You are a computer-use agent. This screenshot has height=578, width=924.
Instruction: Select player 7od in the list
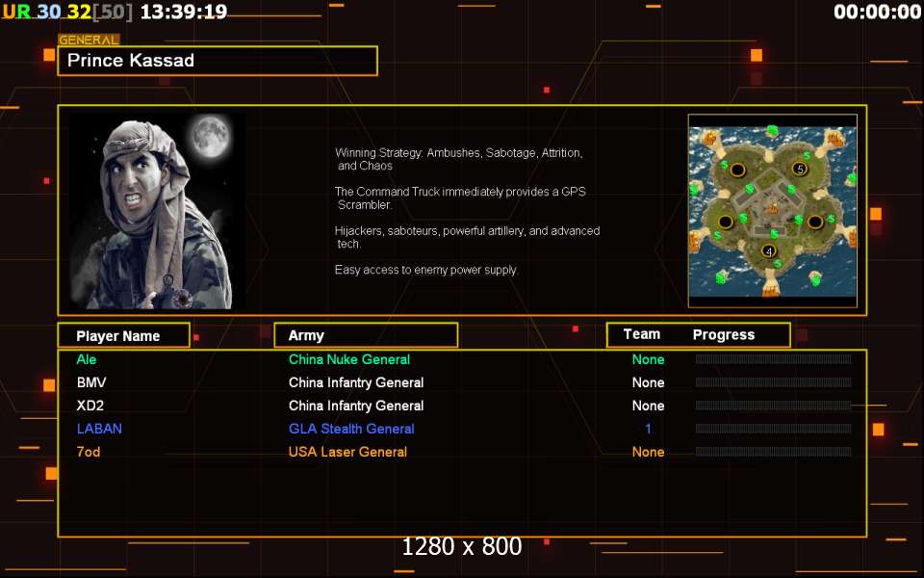[x=89, y=452]
